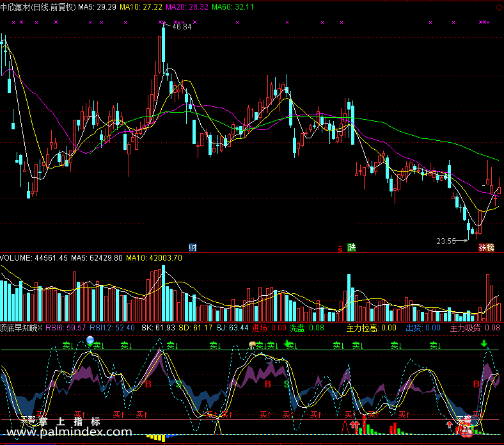This screenshot has height=445, width=504.
Task: Click the first 卖↓ sell signal in indicator
Action: pyautogui.click(x=68, y=345)
